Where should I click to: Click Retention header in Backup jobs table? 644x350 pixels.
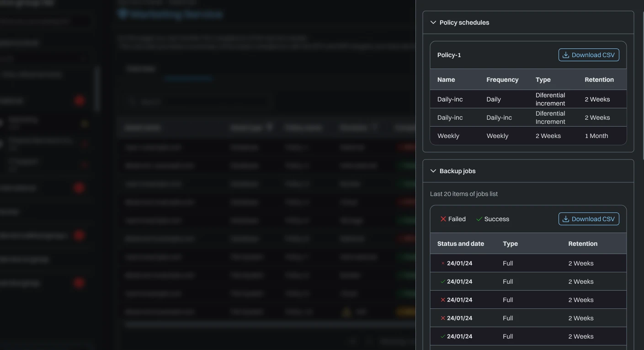click(582, 244)
